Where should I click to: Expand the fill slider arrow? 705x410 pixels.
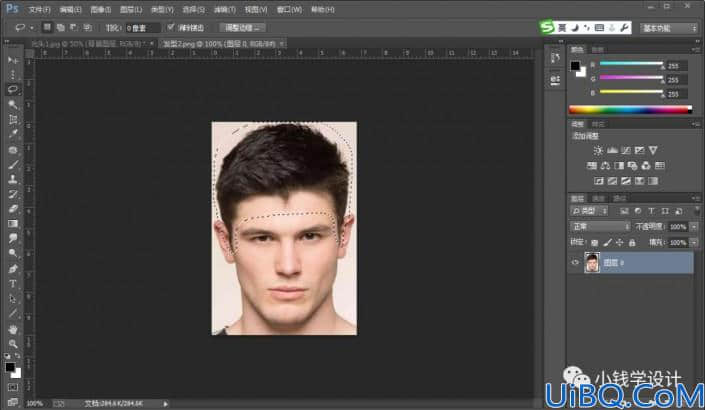(x=694, y=243)
